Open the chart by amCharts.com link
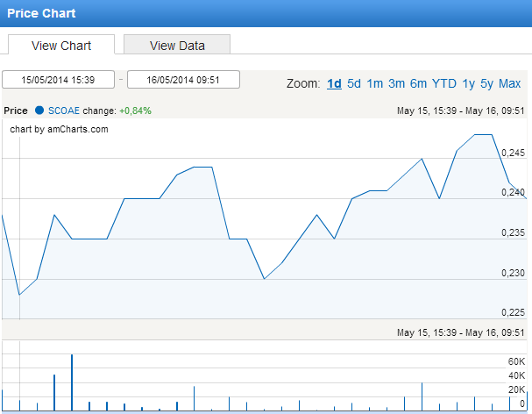 pyautogui.click(x=59, y=129)
